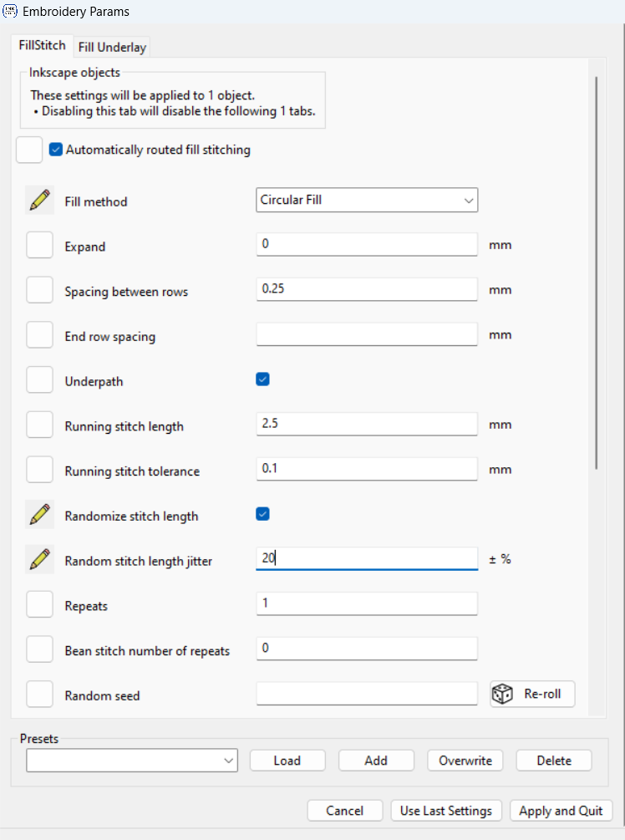
Task: Switch to the Fill Underlay tab
Action: (112, 47)
